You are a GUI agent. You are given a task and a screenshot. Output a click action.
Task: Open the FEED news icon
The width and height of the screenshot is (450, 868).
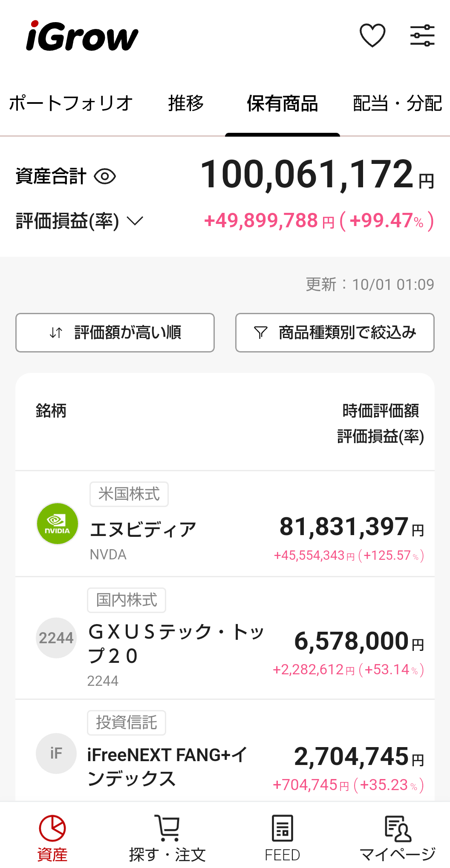tap(282, 828)
